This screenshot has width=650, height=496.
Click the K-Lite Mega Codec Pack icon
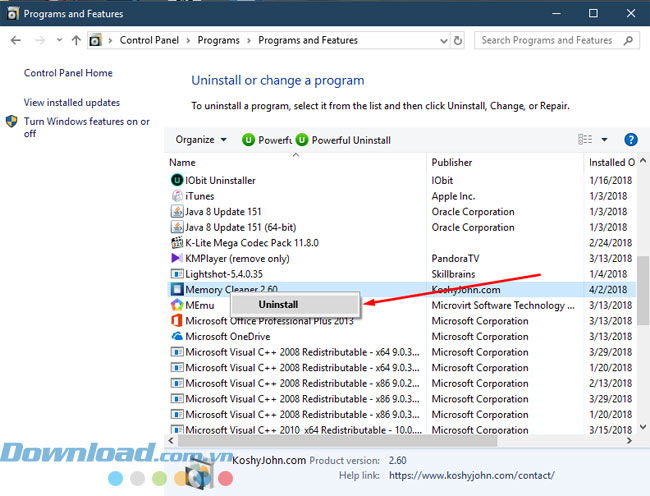177,242
